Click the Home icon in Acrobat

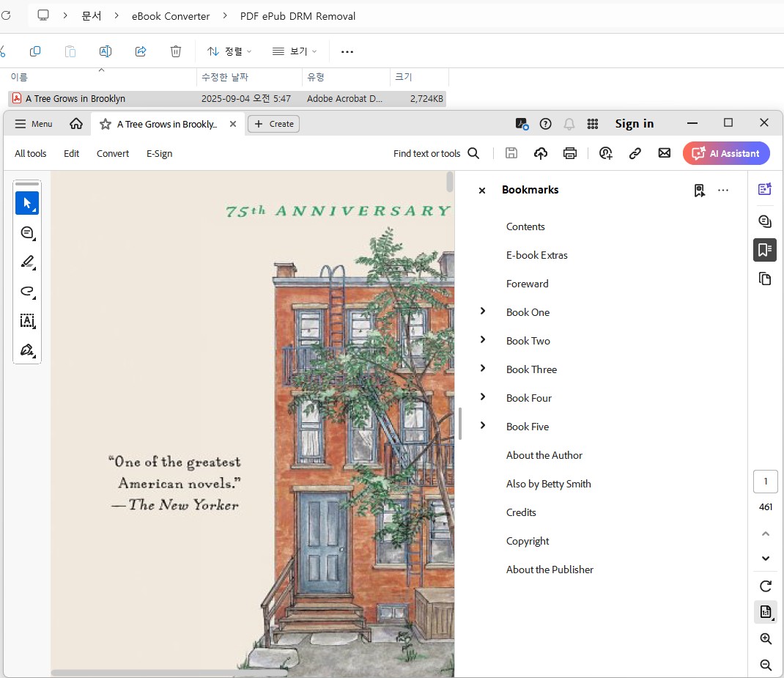76,123
